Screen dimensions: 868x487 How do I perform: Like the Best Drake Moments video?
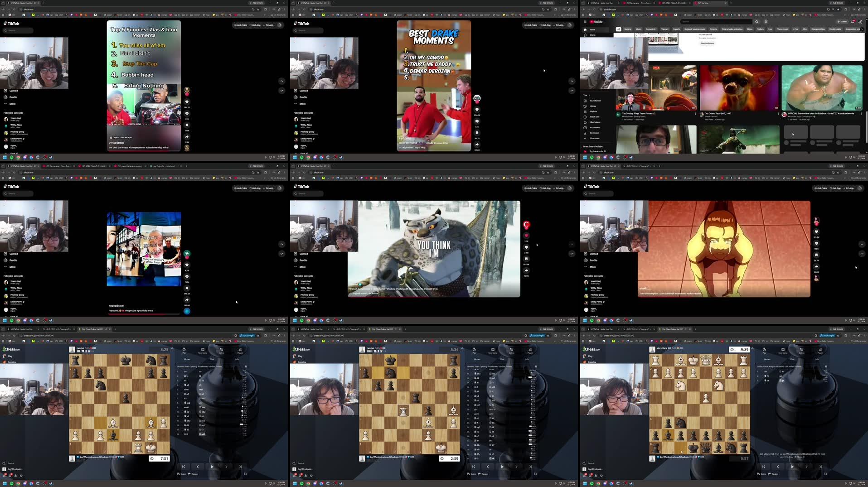click(477, 110)
